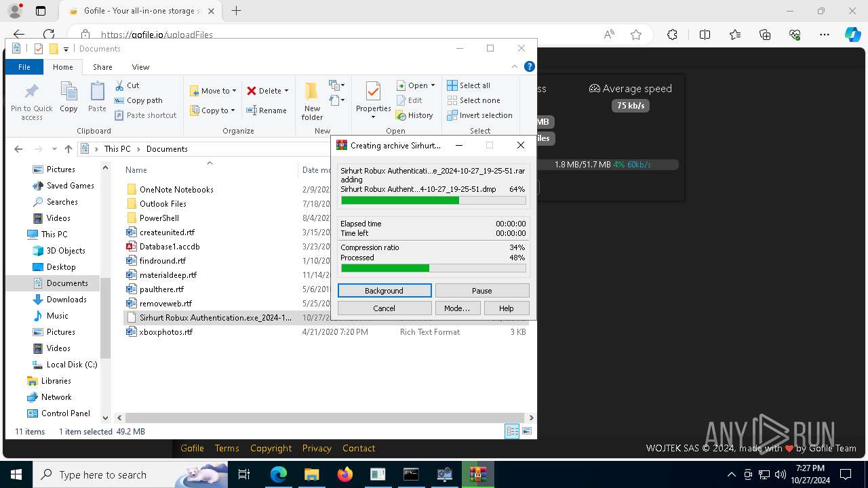
Task: Open the File menu tab
Action: [24, 67]
